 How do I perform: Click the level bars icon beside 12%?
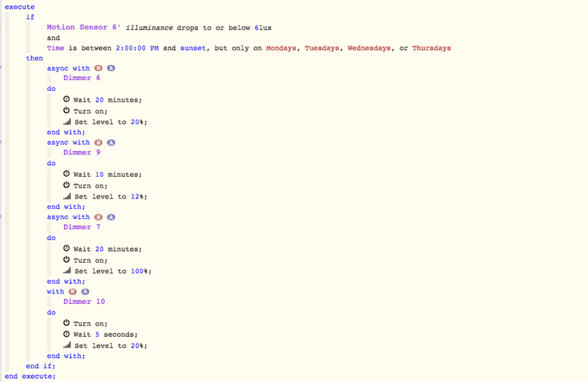pos(67,196)
